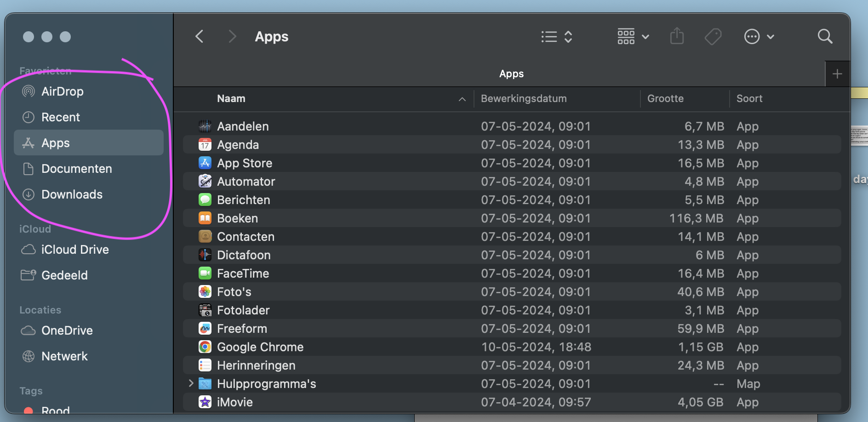This screenshot has width=868, height=422.
Task: Sort by the Grootte column header
Action: click(x=665, y=99)
